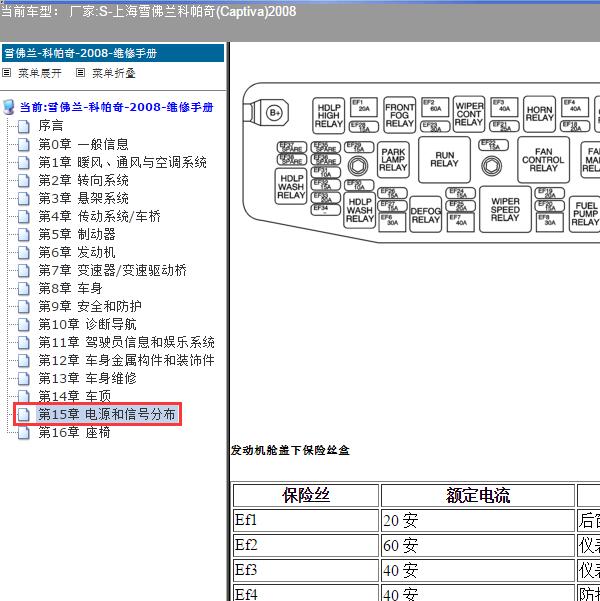Screen dimensions: 600x601
Task: Click the Ef3 table cell
Action: tap(306, 570)
